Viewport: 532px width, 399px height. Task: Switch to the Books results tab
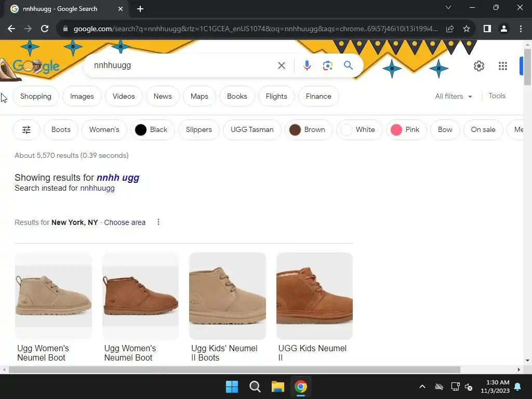pyautogui.click(x=237, y=96)
